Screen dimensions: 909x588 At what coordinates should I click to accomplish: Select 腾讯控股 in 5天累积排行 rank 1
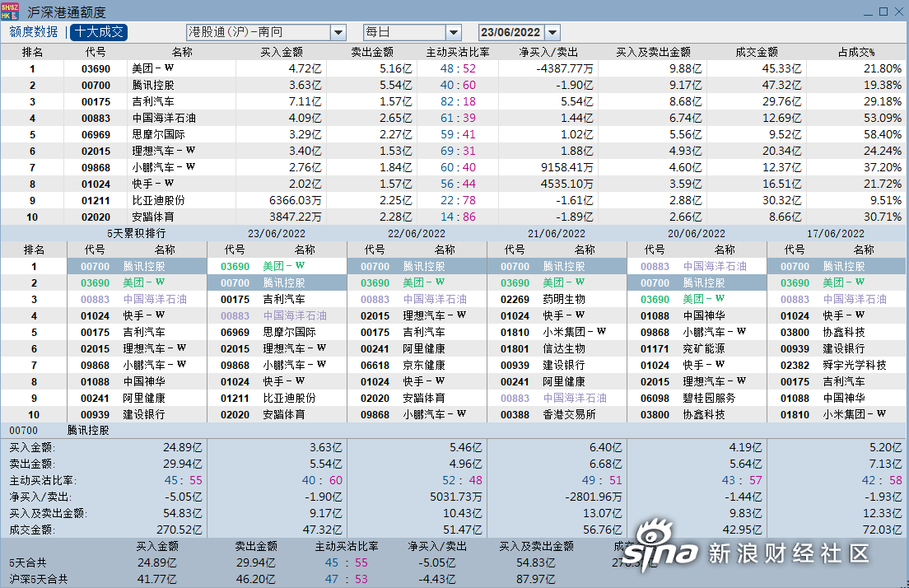[x=144, y=267]
